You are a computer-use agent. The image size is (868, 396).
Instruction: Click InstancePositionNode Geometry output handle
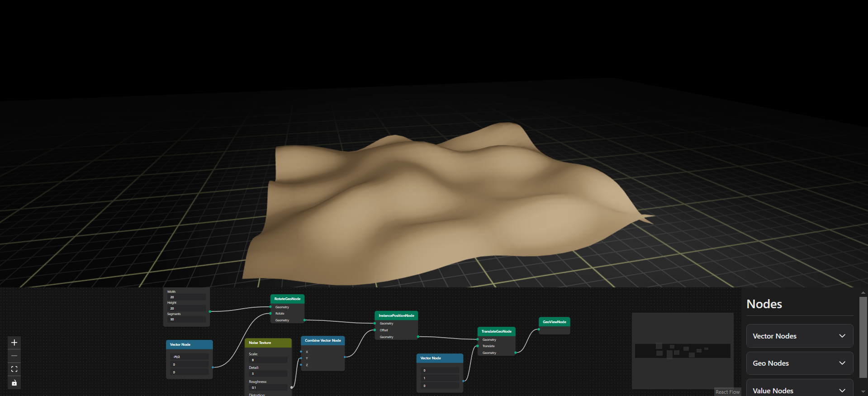point(418,337)
